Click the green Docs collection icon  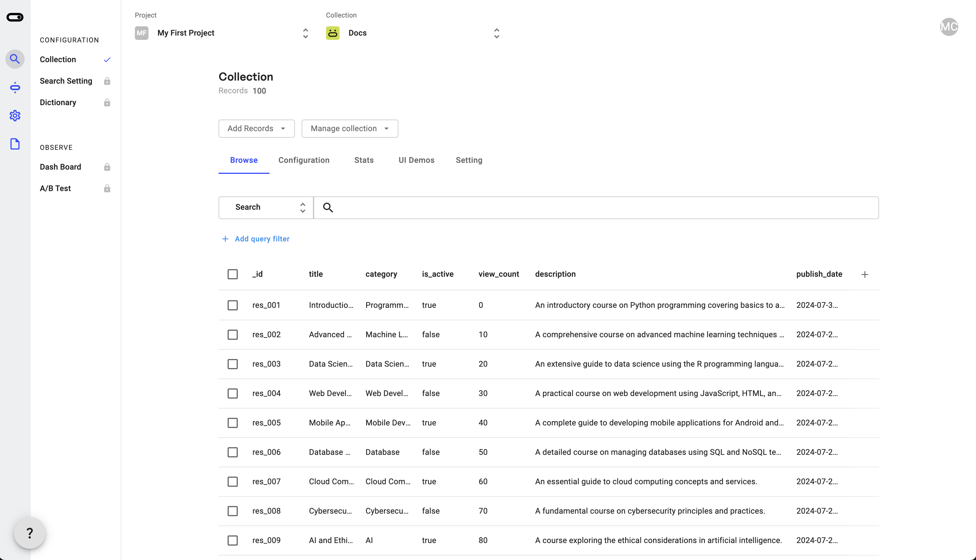tap(333, 33)
